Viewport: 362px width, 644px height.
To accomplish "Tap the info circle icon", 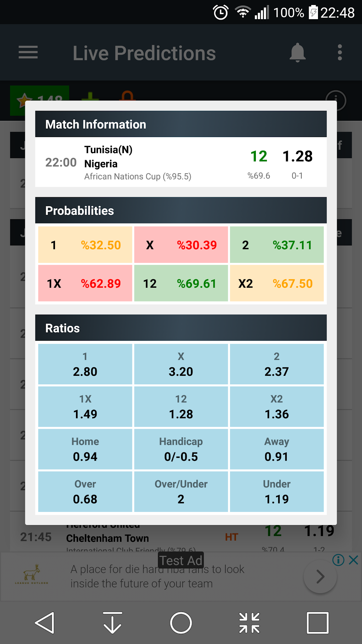I will tap(336, 100).
